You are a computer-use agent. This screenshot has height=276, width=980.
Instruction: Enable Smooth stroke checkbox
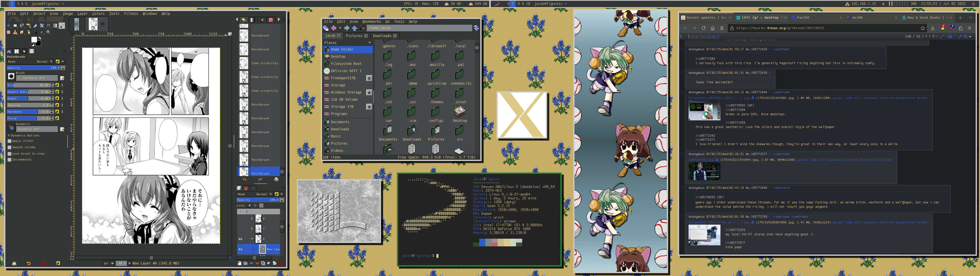[x=10, y=147]
